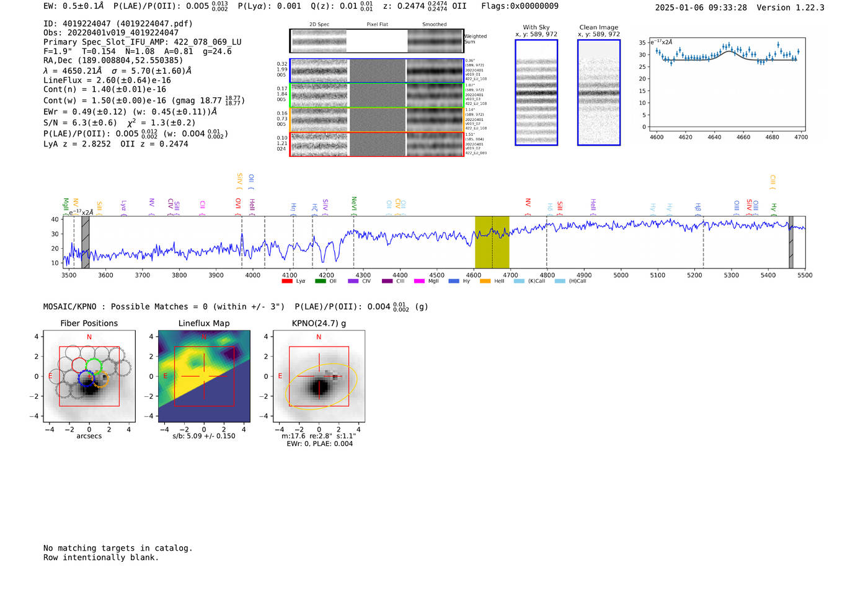Select the solid red fiber circle in Fiber Positions
Viewport: 868px width, 591px height.
click(79, 365)
